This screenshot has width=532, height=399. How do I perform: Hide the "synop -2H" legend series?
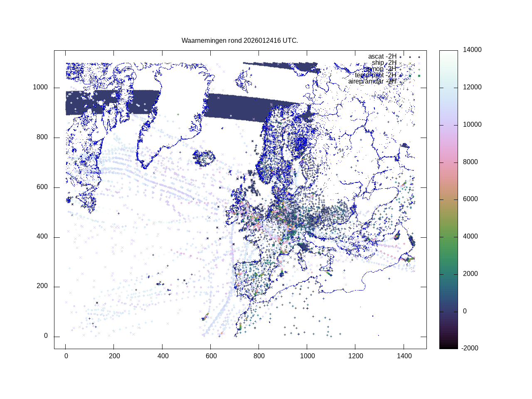click(381, 69)
